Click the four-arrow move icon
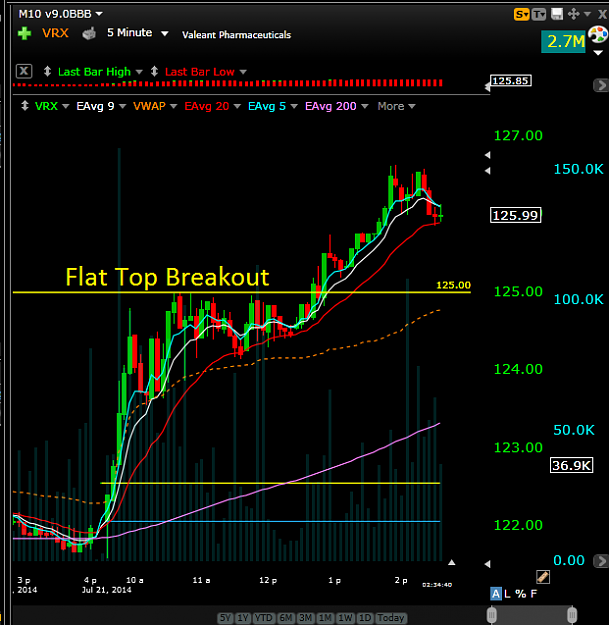The image size is (609, 625). [x=574, y=14]
